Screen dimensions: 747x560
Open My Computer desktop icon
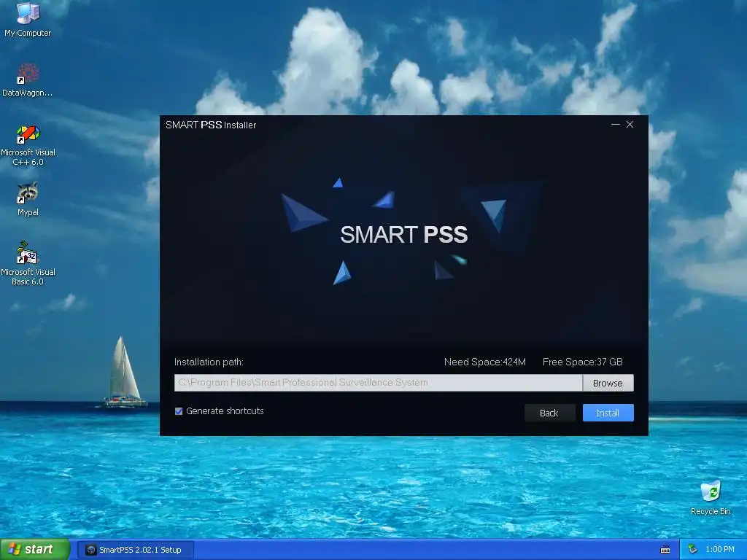28,19
